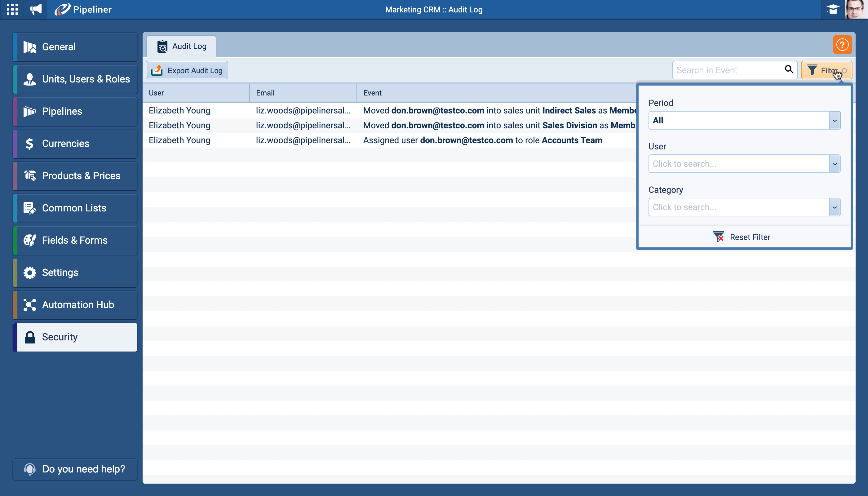868x496 pixels.
Task: Open Fields & Forms section
Action: [75, 240]
